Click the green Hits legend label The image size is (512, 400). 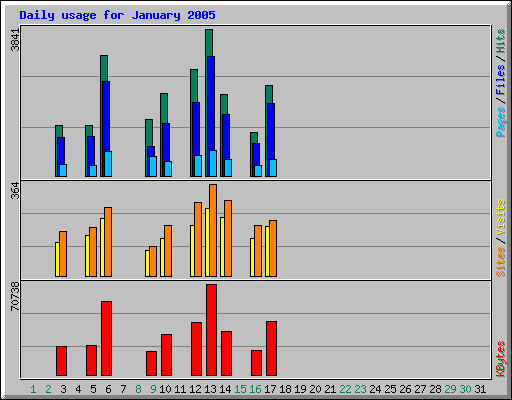click(500, 41)
